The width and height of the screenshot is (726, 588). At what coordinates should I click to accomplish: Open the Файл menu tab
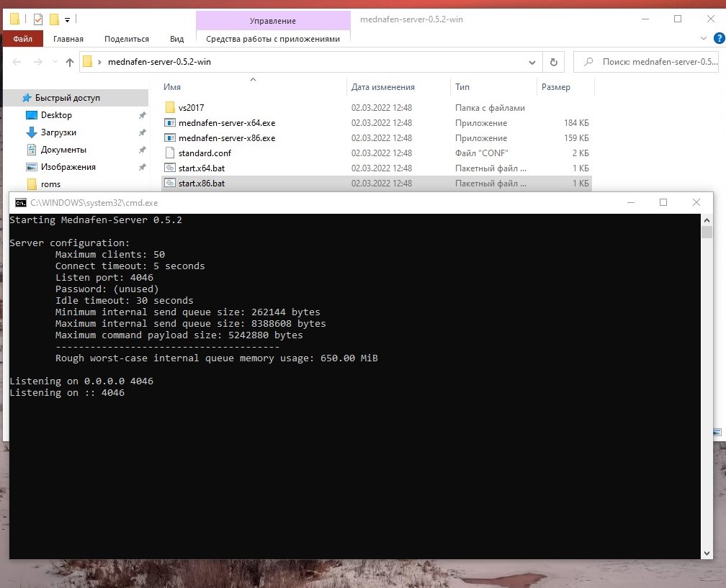(22, 39)
